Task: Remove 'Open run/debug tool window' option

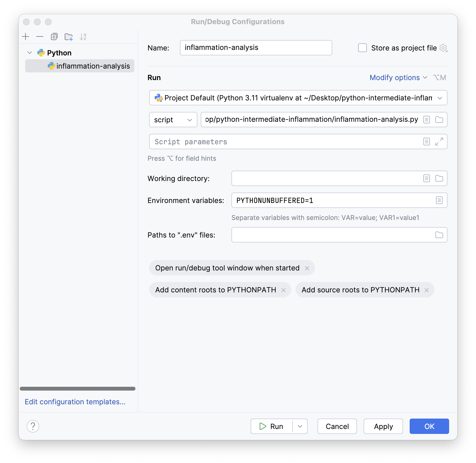Action: [307, 268]
